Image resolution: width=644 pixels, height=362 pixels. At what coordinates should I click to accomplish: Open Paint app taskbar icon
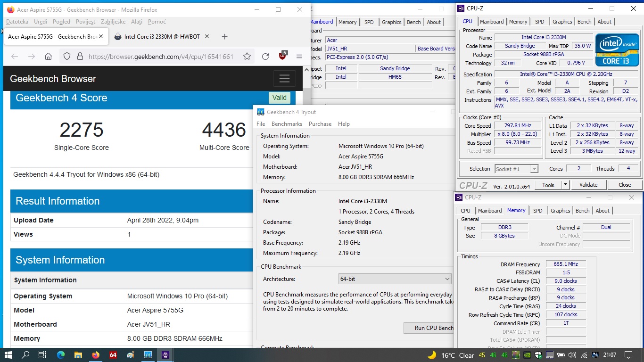[x=131, y=355]
